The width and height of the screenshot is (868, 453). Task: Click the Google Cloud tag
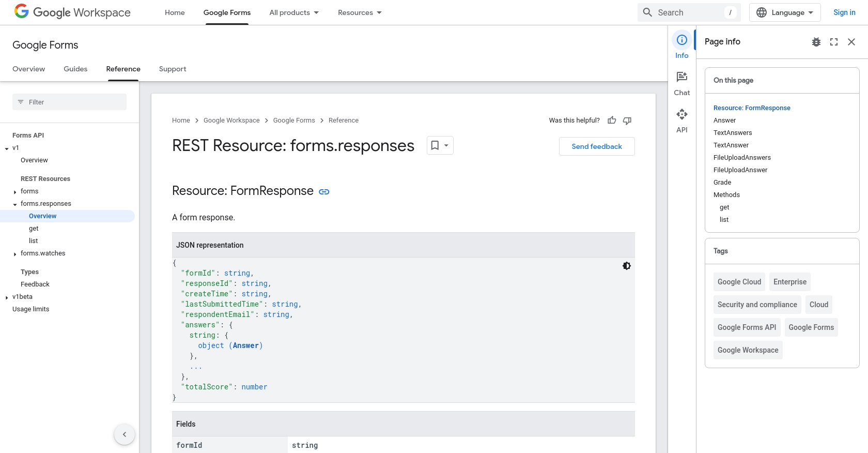click(x=739, y=282)
